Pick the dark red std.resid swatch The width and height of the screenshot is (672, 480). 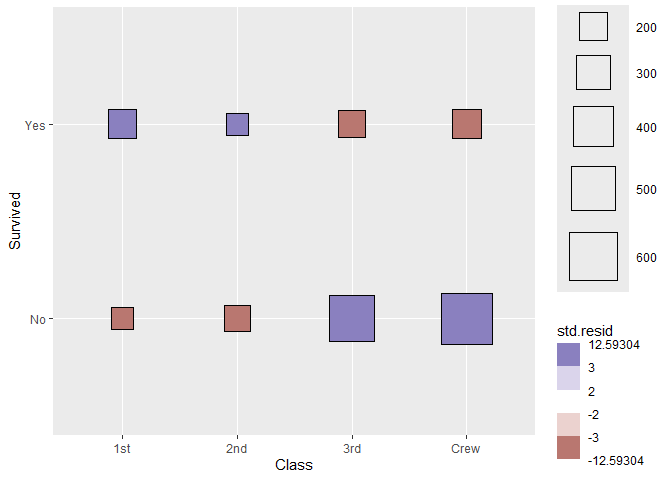coord(568,448)
